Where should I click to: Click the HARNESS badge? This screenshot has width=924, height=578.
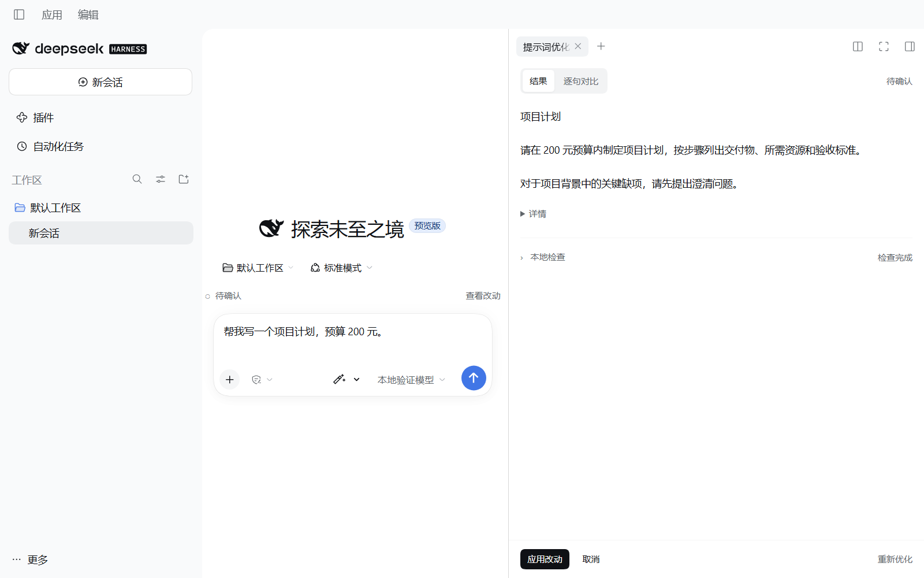[x=128, y=49]
